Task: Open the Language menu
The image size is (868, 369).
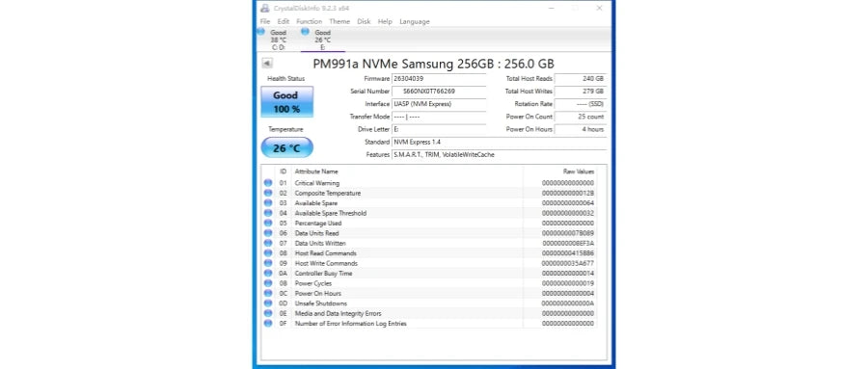Action: (x=415, y=21)
